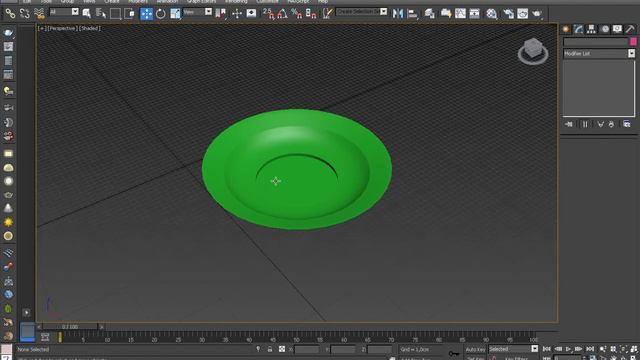Activate the Select and Rotate tool
The width and height of the screenshot is (640, 360).
point(161,14)
